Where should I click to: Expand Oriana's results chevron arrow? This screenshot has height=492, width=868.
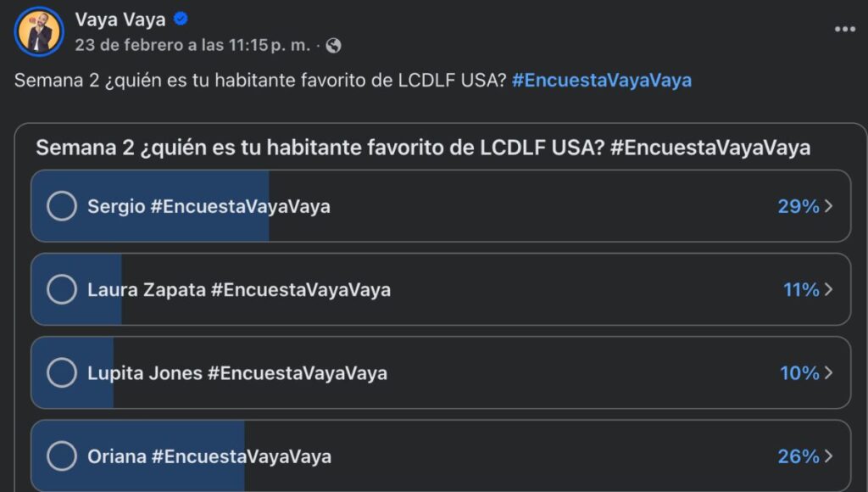coord(826,456)
